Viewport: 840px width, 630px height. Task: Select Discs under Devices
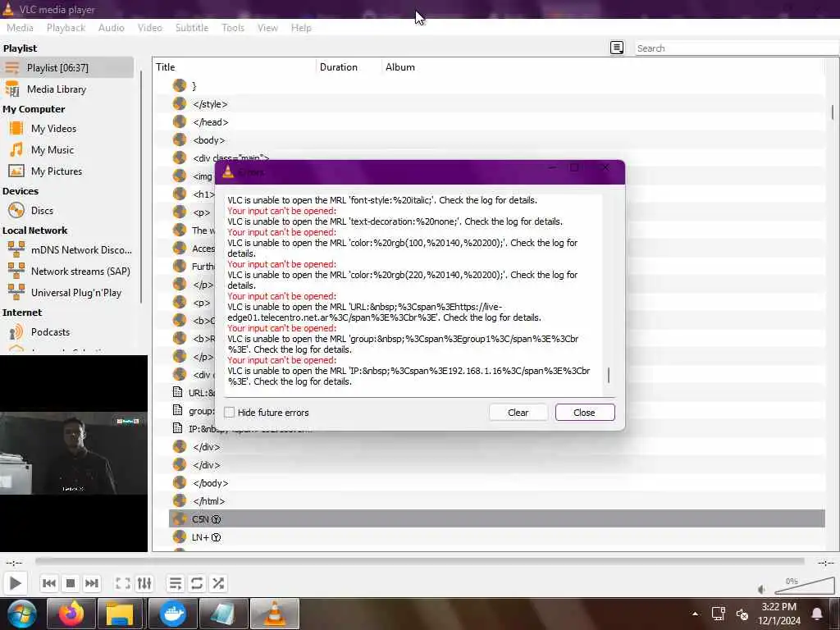pos(67,211)
